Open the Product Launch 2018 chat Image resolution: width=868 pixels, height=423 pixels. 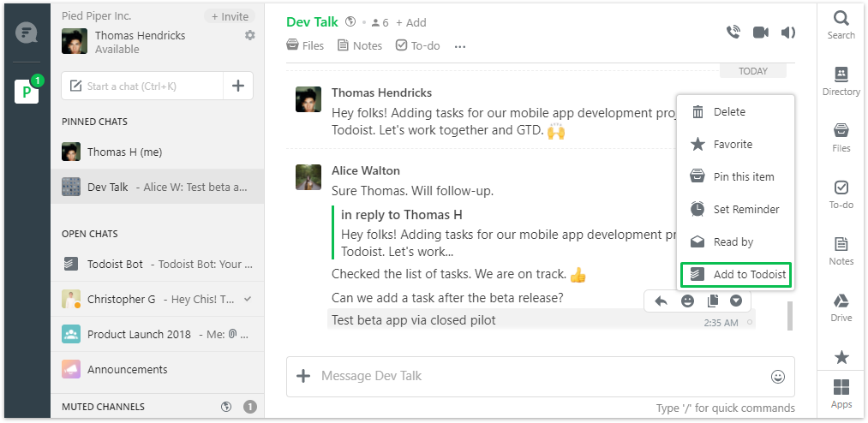(157, 335)
